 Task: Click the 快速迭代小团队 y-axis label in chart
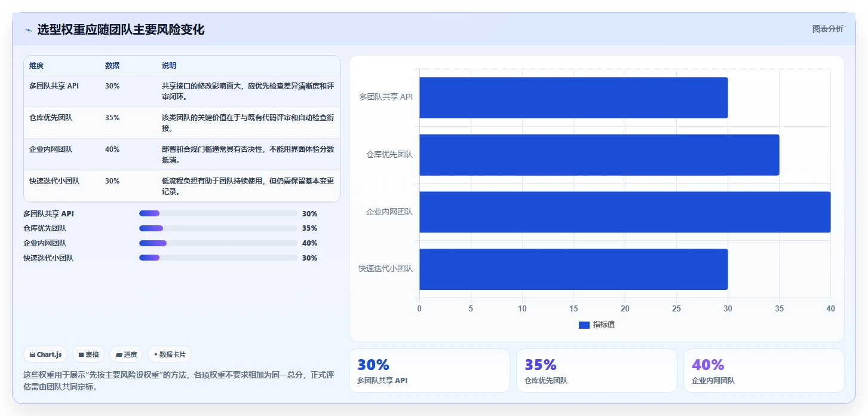(385, 268)
